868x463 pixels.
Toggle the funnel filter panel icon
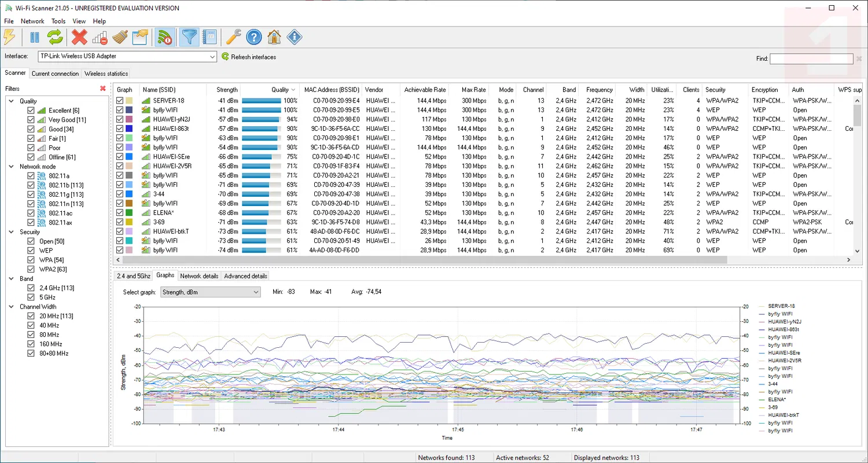189,38
